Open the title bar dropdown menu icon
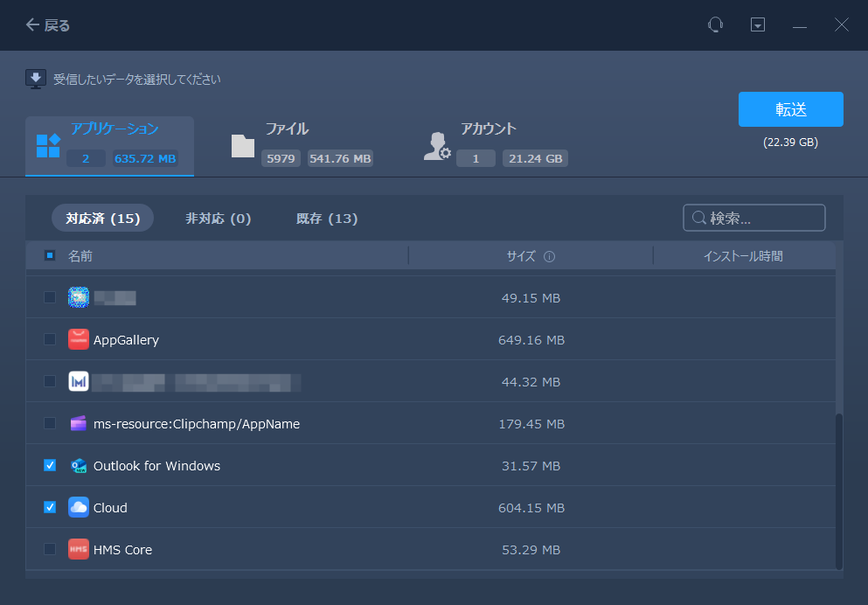868x605 pixels. pos(758,25)
